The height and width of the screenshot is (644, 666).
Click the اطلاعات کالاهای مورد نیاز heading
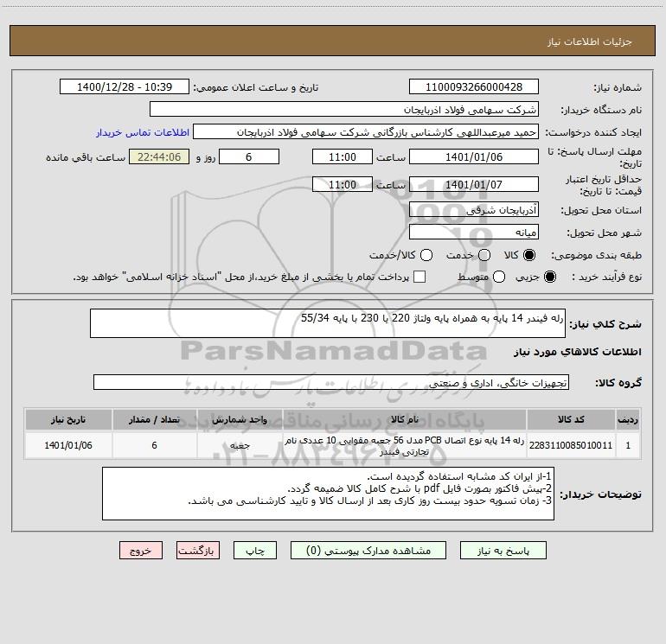(577, 352)
